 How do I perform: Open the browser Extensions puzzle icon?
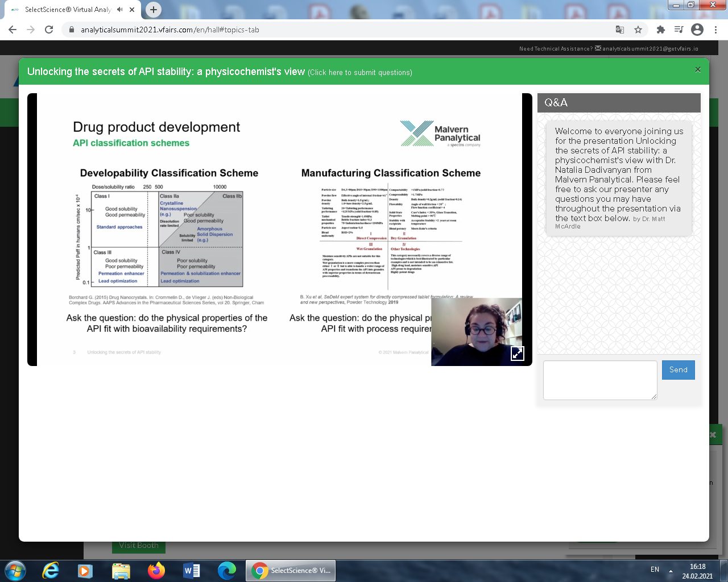660,30
